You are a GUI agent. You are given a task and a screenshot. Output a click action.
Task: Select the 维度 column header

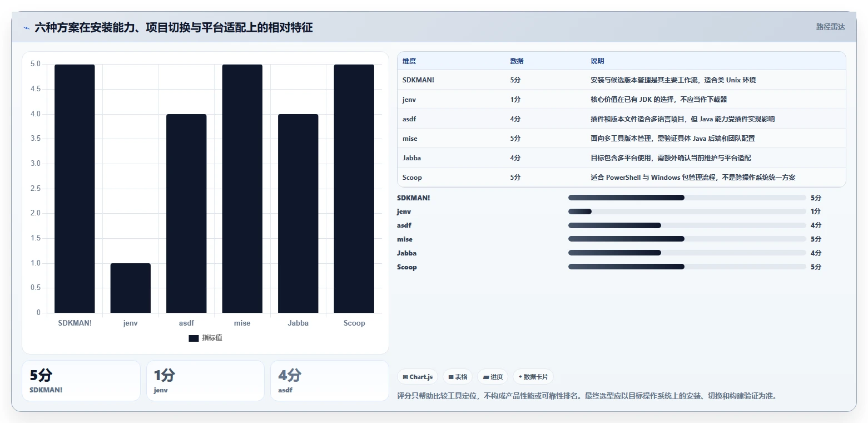click(x=409, y=61)
